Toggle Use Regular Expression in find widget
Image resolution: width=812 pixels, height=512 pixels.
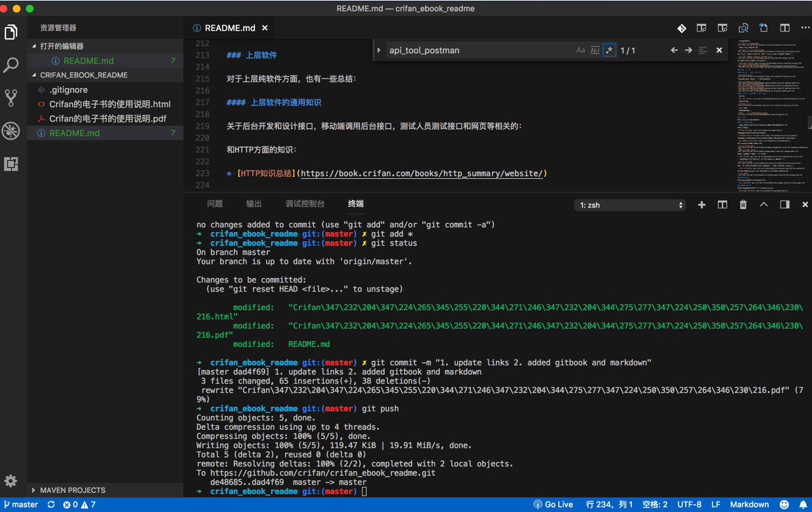(609, 50)
